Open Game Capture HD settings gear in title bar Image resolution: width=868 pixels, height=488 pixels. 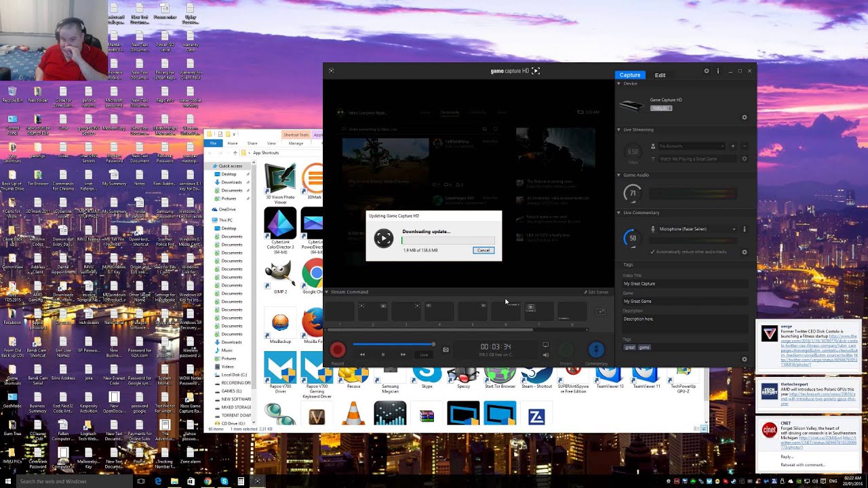pyautogui.click(x=707, y=70)
